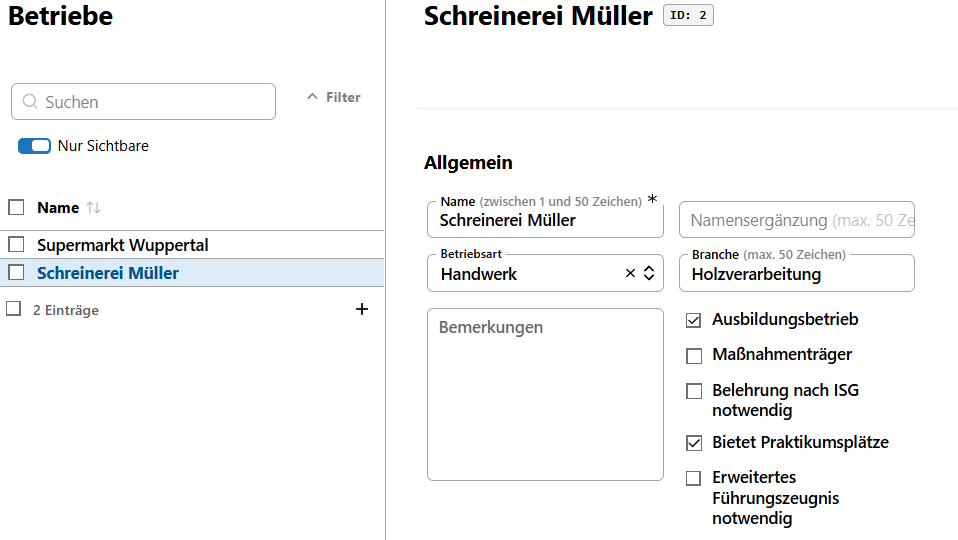Click the 2 Einträge footer text
The width and height of the screenshot is (958, 540).
pos(66,310)
